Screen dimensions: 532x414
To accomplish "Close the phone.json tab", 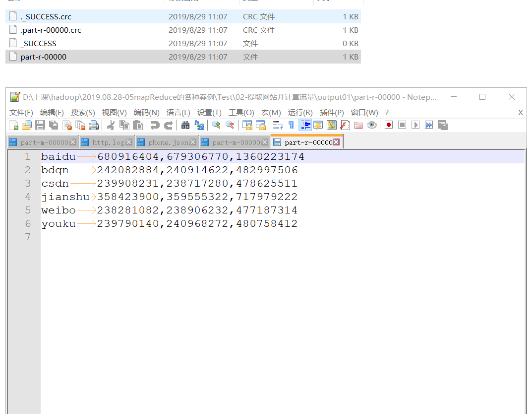I will tap(193, 142).
